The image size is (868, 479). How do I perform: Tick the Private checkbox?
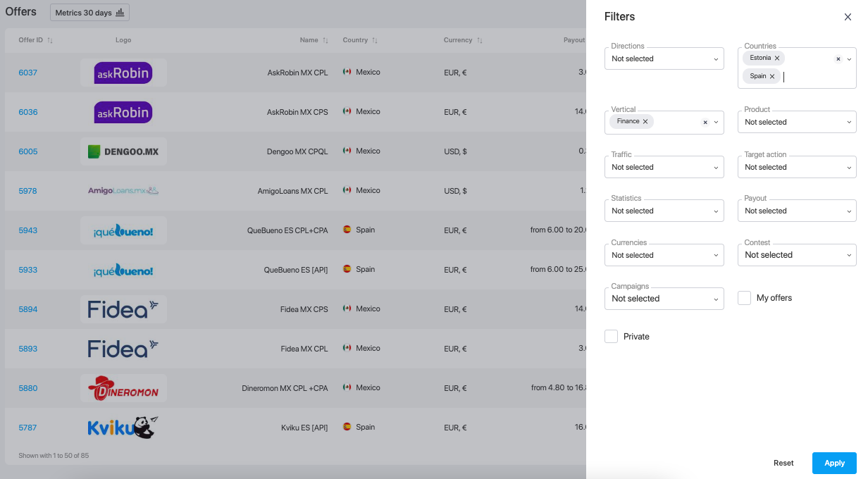(x=611, y=337)
